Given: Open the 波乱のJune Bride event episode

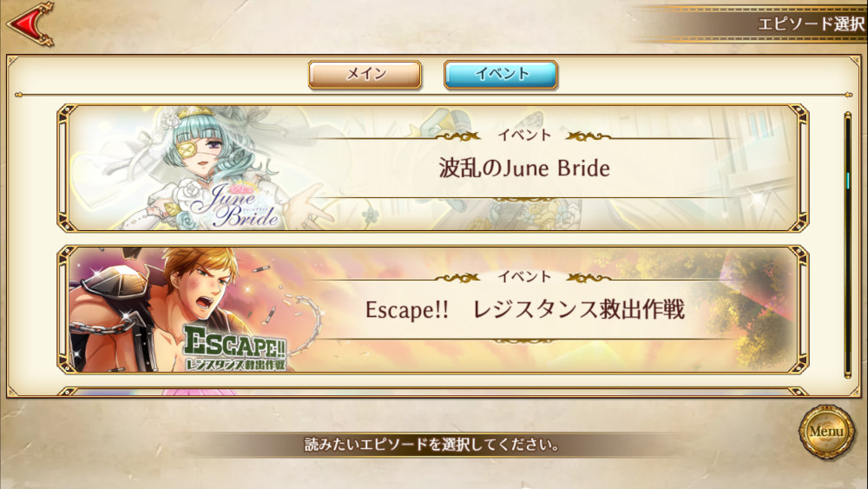Looking at the screenshot, I should 433,168.
